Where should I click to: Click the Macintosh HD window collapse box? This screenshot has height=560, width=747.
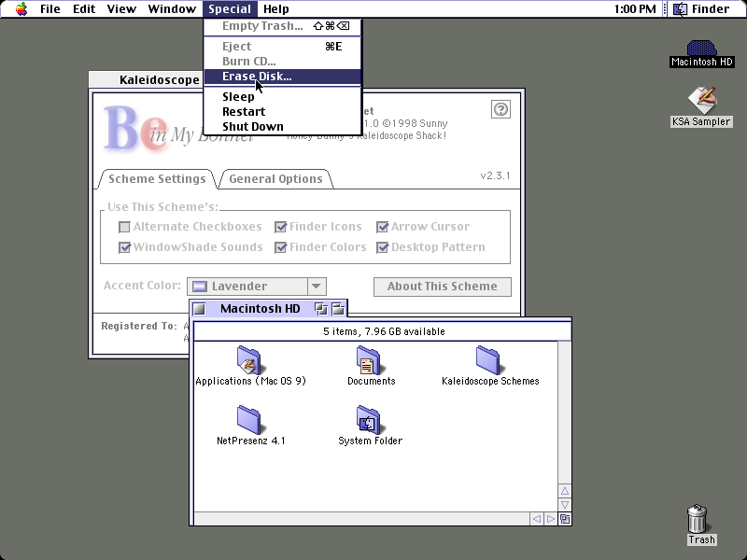point(338,309)
